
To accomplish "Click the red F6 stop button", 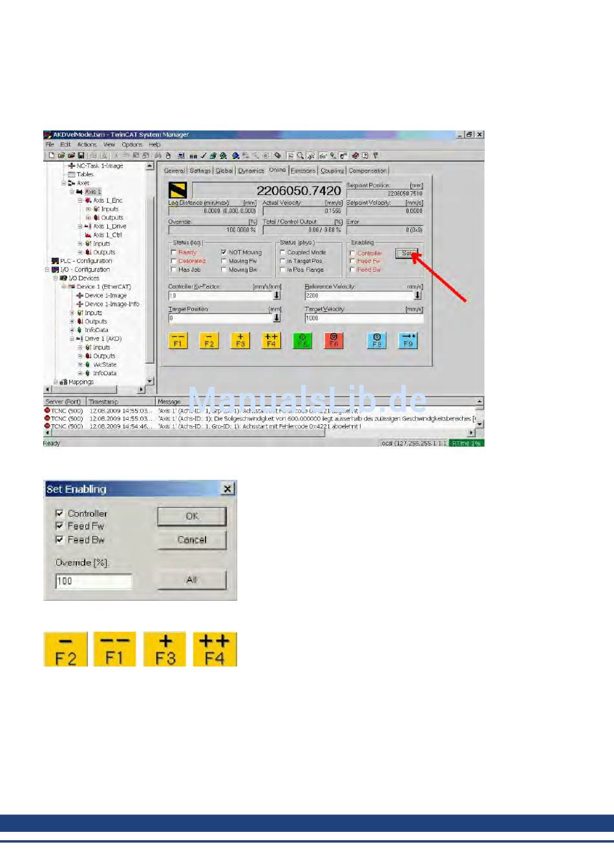I will tap(333, 340).
